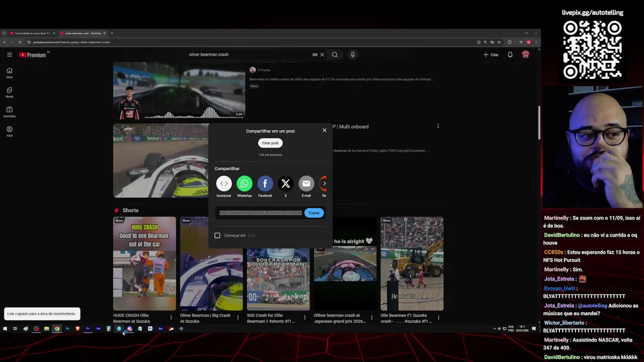Open the YouTube hamburger guide menu
The width and height of the screenshot is (644, 362).
[x=9, y=54]
